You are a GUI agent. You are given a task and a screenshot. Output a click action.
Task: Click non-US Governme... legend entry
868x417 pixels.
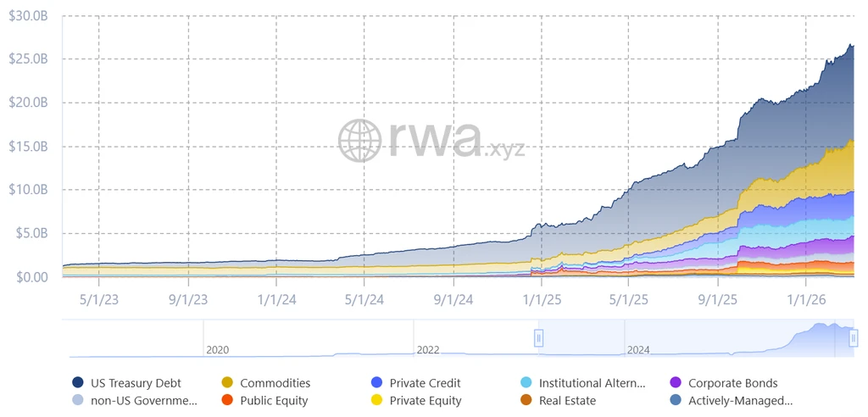click(x=135, y=400)
